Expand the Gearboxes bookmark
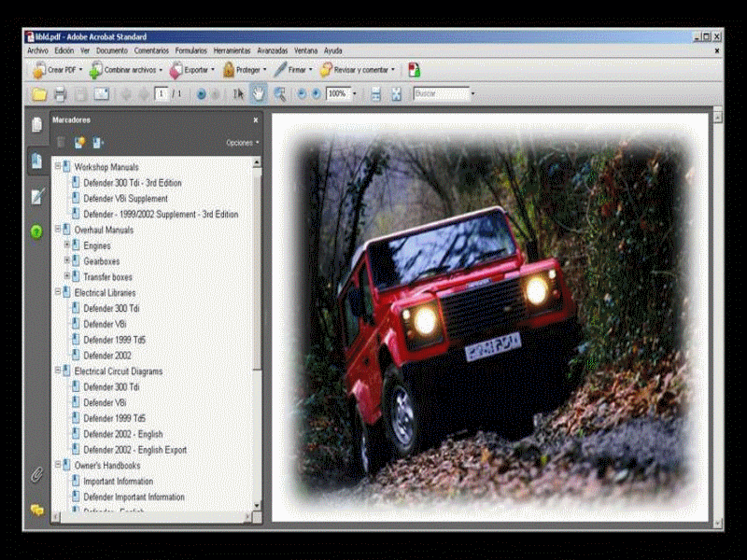 [x=67, y=260]
